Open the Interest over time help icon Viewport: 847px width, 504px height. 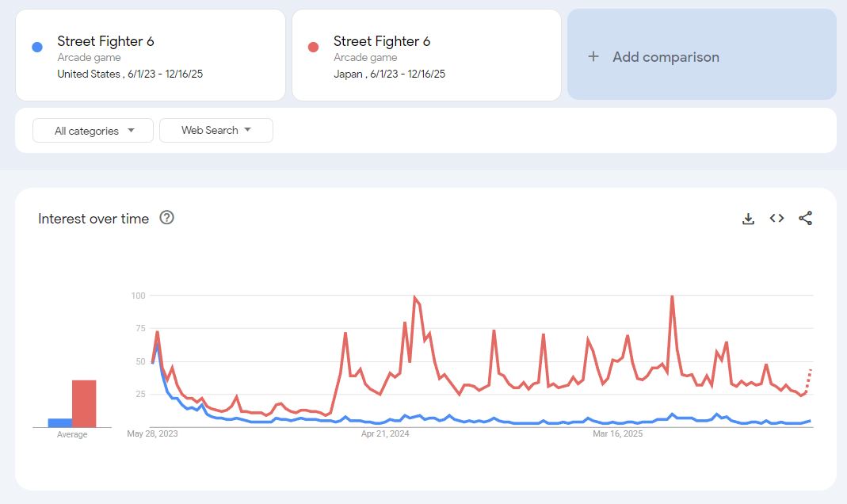click(x=166, y=218)
